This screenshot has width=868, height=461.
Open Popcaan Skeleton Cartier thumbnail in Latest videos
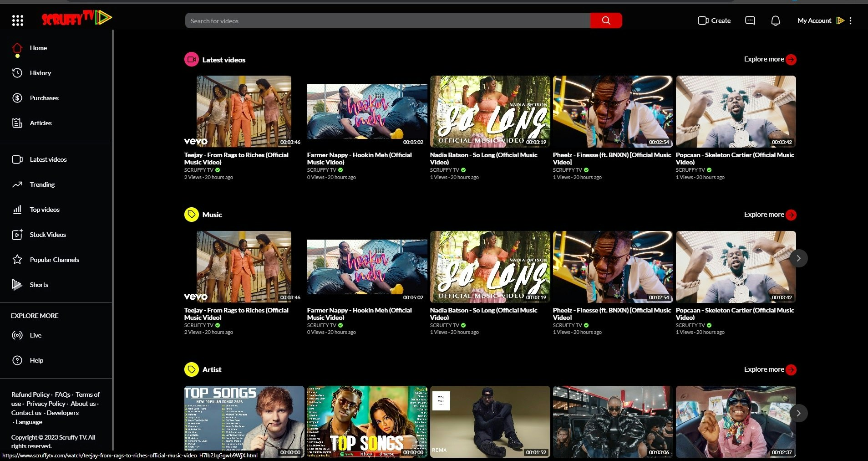[x=736, y=112]
